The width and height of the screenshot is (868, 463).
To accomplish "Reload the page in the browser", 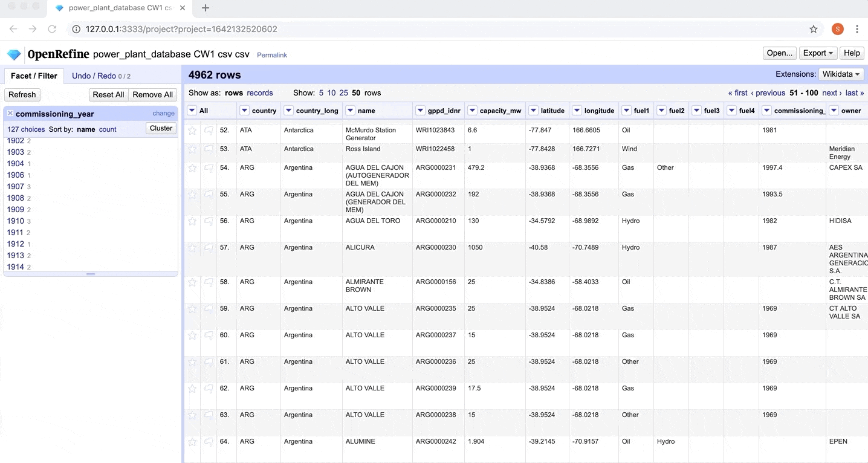I will 52,29.
